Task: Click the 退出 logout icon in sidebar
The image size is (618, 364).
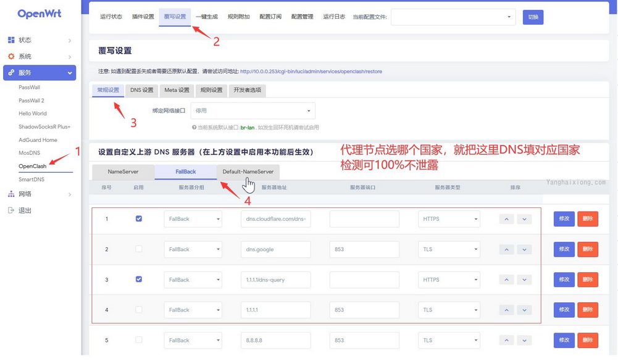Action: coord(11,210)
